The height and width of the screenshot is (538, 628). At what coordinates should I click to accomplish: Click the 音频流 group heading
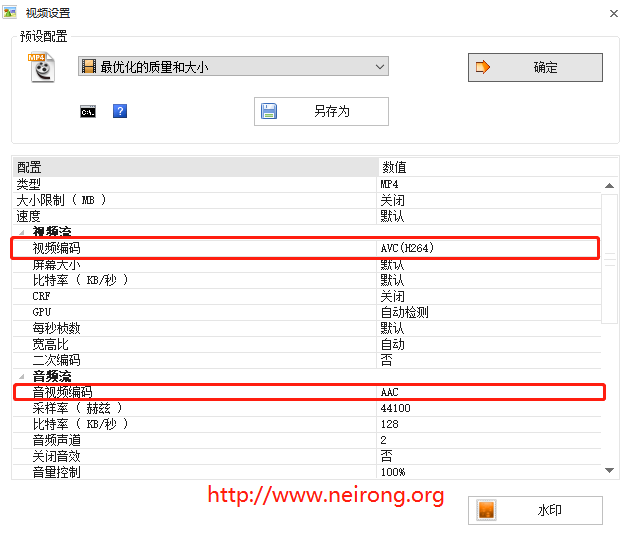click(x=52, y=376)
